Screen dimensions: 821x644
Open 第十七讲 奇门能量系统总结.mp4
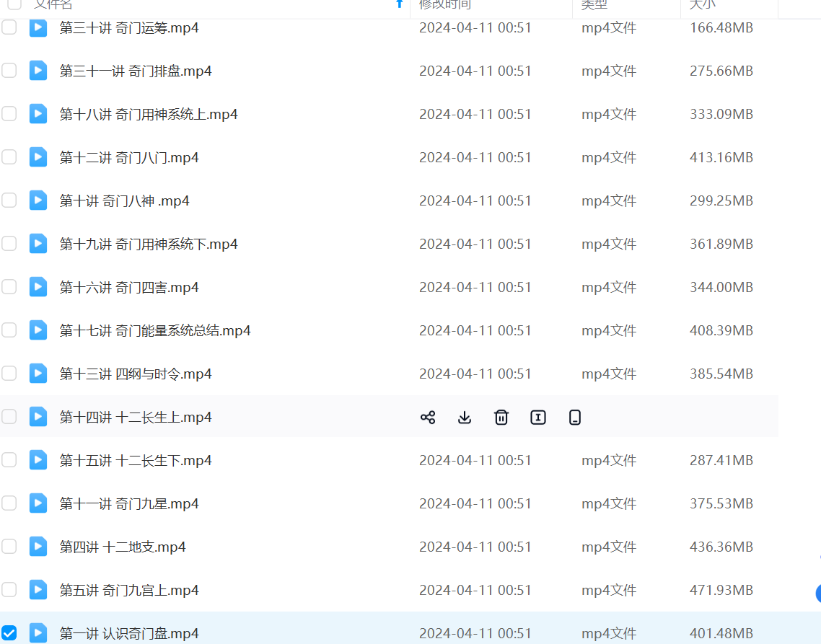pos(155,330)
